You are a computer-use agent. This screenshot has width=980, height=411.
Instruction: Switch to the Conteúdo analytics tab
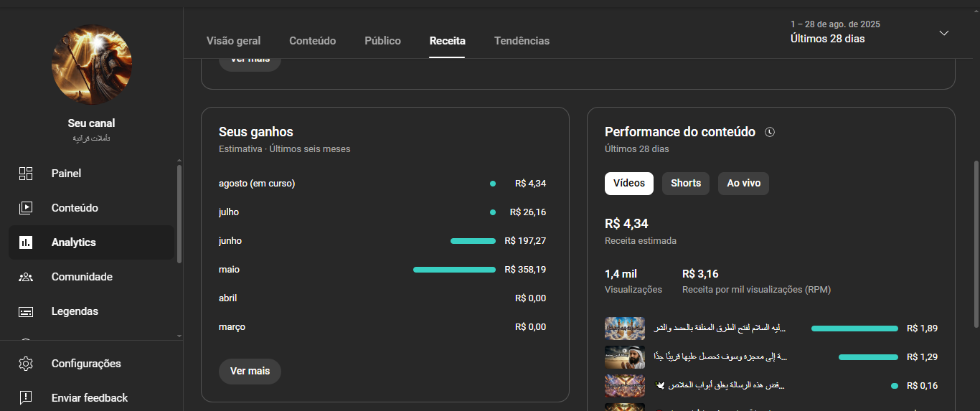coord(313,41)
